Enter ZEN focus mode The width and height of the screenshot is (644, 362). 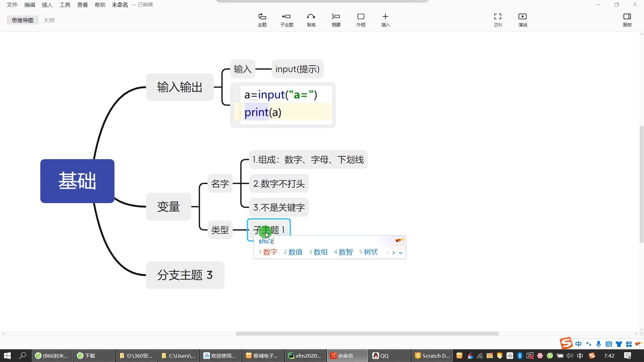pyautogui.click(x=497, y=19)
